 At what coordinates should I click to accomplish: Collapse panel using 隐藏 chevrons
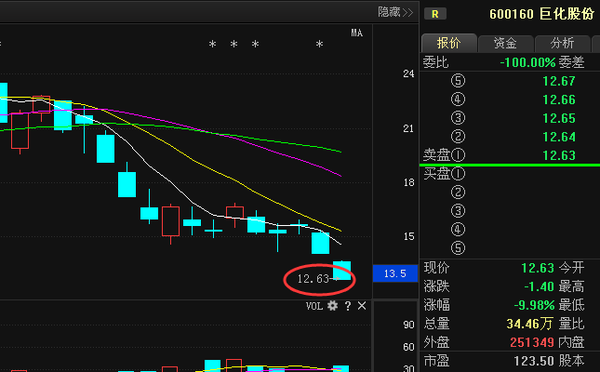pyautogui.click(x=396, y=12)
